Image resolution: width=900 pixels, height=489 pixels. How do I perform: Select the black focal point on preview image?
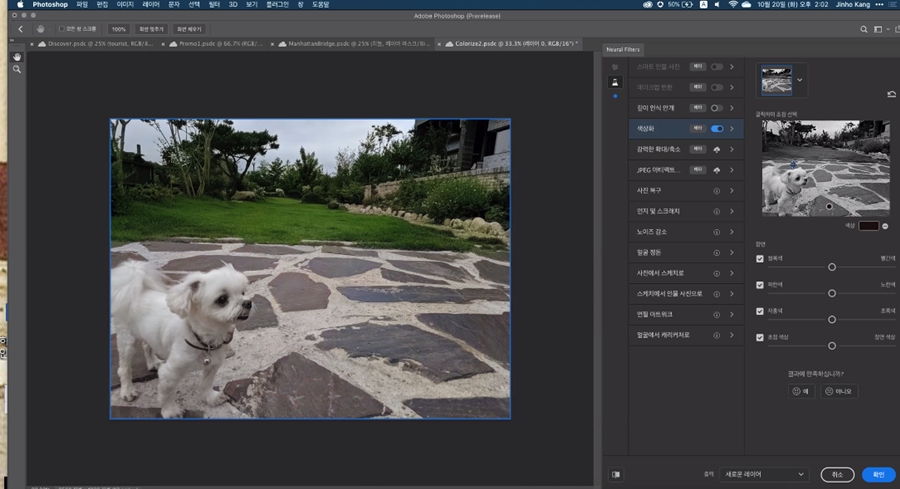[x=829, y=206]
